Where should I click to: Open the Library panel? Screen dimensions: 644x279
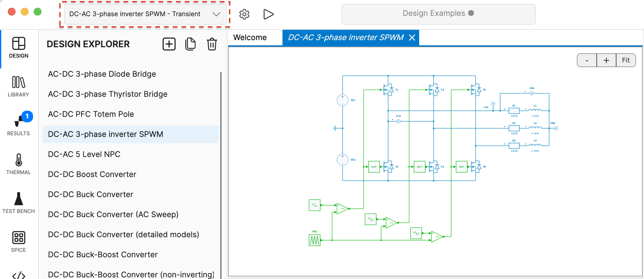(18, 87)
